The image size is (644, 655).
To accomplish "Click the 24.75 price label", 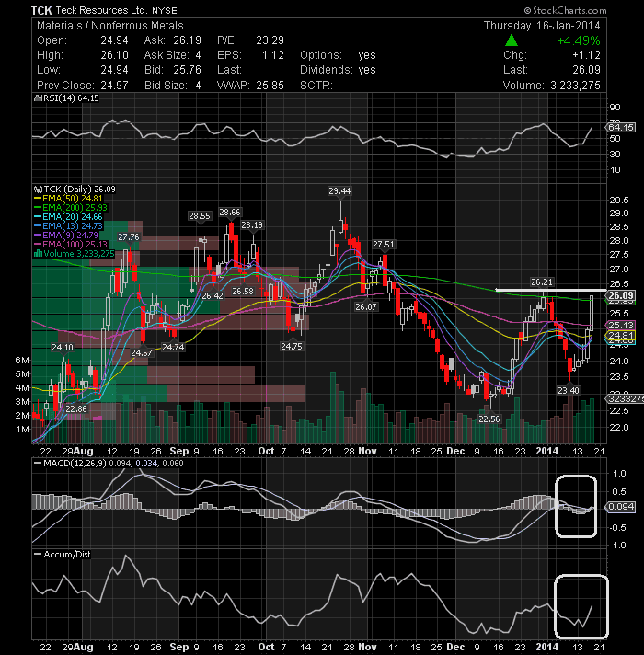I will (x=291, y=347).
